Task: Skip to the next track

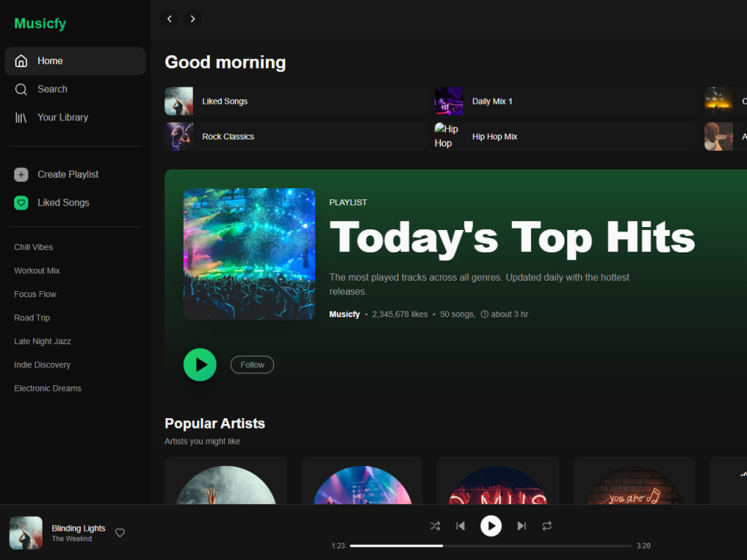Action: [x=521, y=526]
